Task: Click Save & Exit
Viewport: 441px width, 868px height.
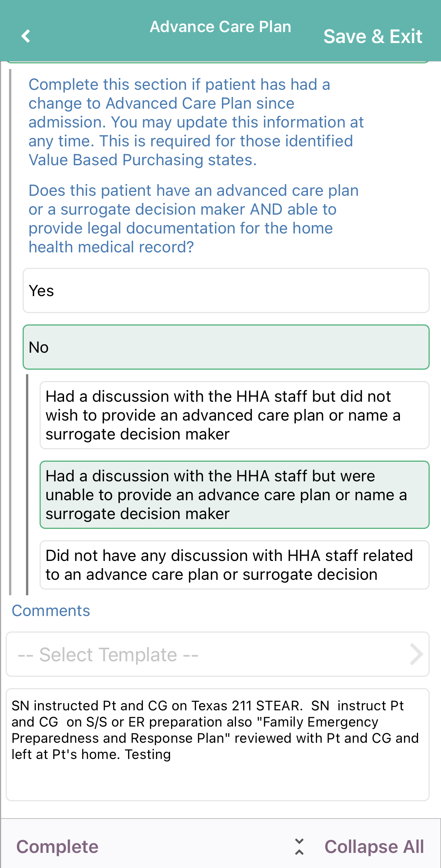Action: (x=373, y=36)
